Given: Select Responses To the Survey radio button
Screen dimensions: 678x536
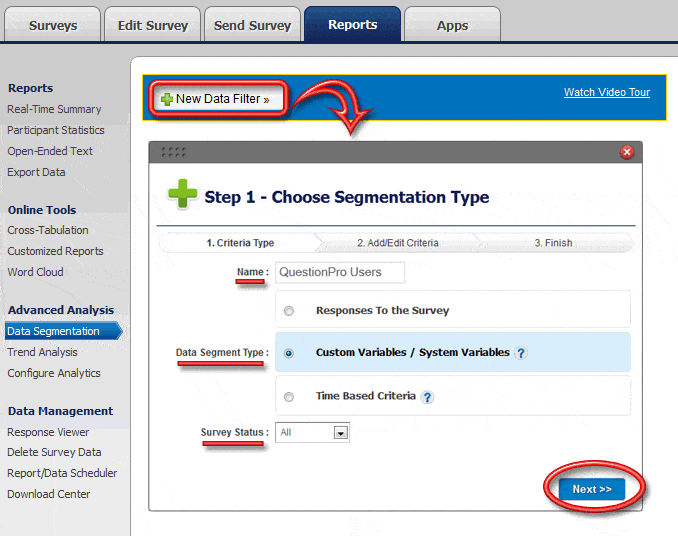Looking at the screenshot, I should click(x=289, y=311).
